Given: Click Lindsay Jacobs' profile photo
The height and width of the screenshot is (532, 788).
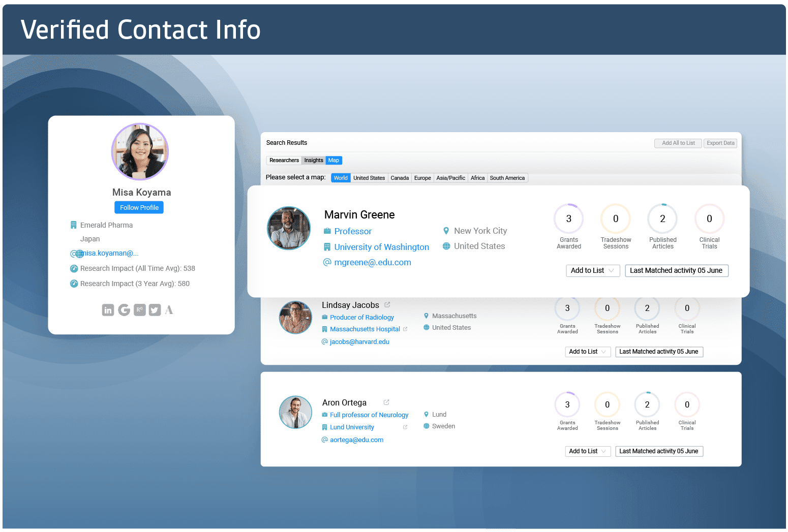Looking at the screenshot, I should 295,317.
